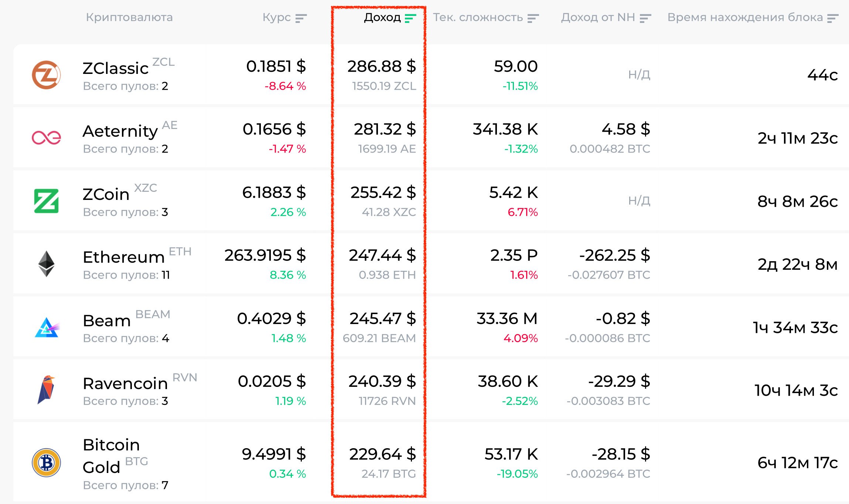Click the Bitcoin Gold coin logo

(46, 462)
